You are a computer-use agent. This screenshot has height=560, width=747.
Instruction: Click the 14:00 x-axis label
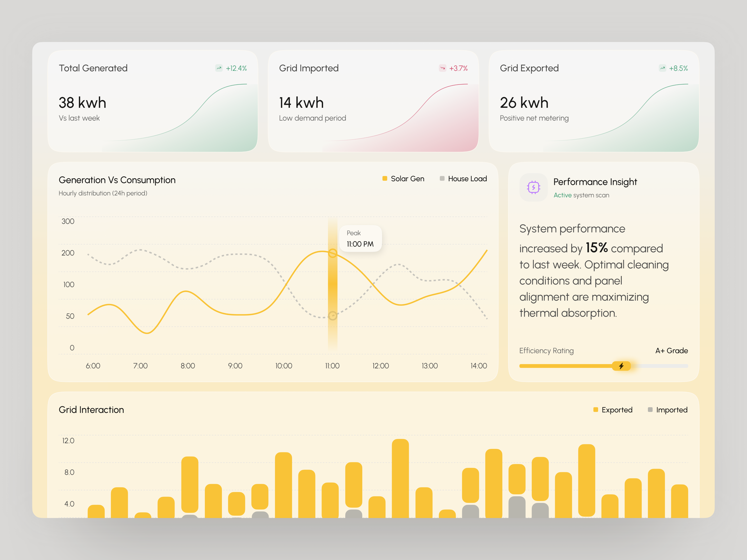[479, 366]
